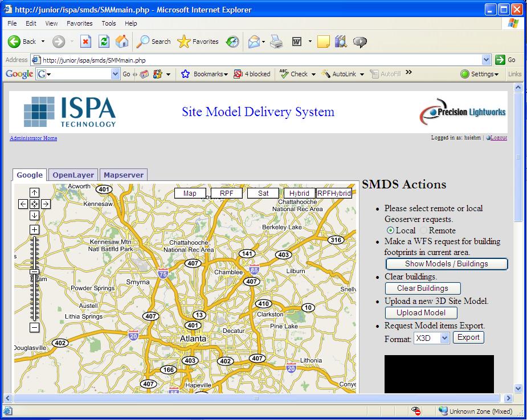Click the Forward arrow icon
Screen dimensions: 527x420
click(x=59, y=42)
